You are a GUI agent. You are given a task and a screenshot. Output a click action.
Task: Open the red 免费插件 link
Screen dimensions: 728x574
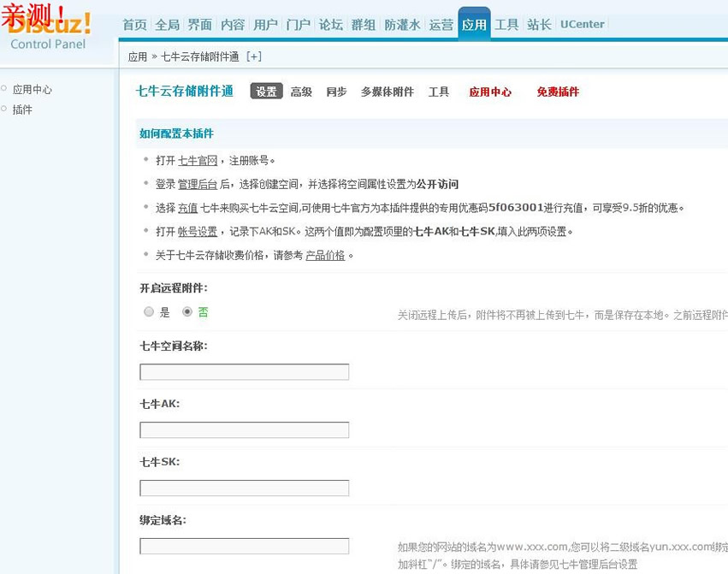[558, 92]
